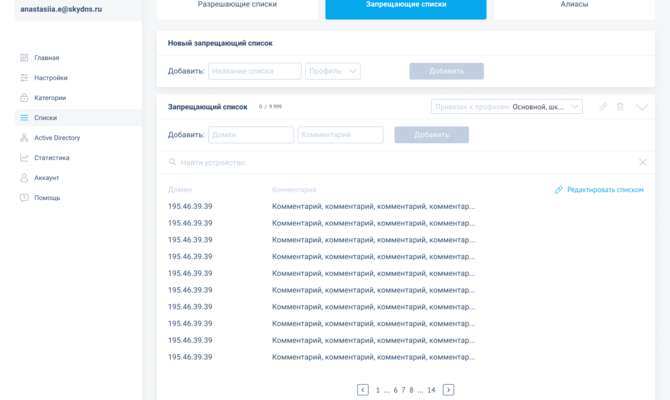This screenshot has height=400, width=670.
Task: Click the search magnifier icon
Action: coord(172,162)
